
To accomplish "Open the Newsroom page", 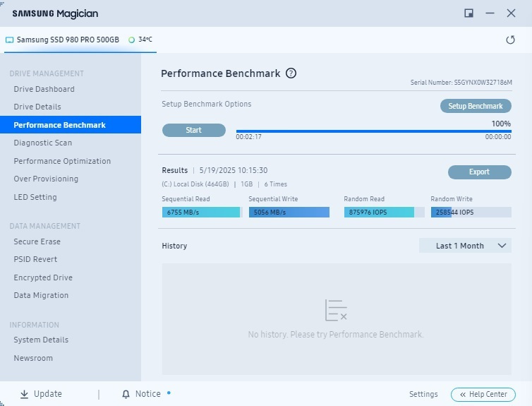I will point(33,358).
